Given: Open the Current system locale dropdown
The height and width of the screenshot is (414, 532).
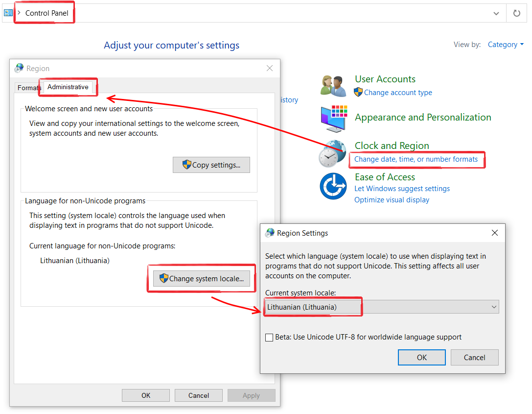Looking at the screenshot, I should click(381, 307).
